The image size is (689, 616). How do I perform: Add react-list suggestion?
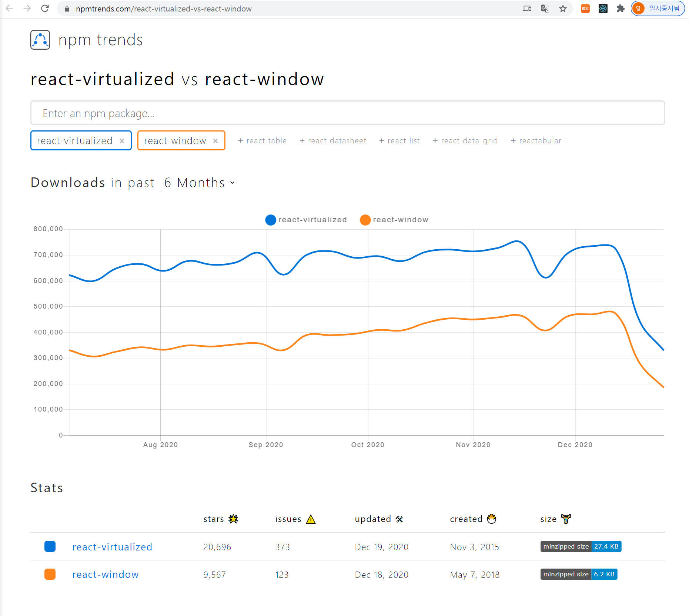pos(399,141)
